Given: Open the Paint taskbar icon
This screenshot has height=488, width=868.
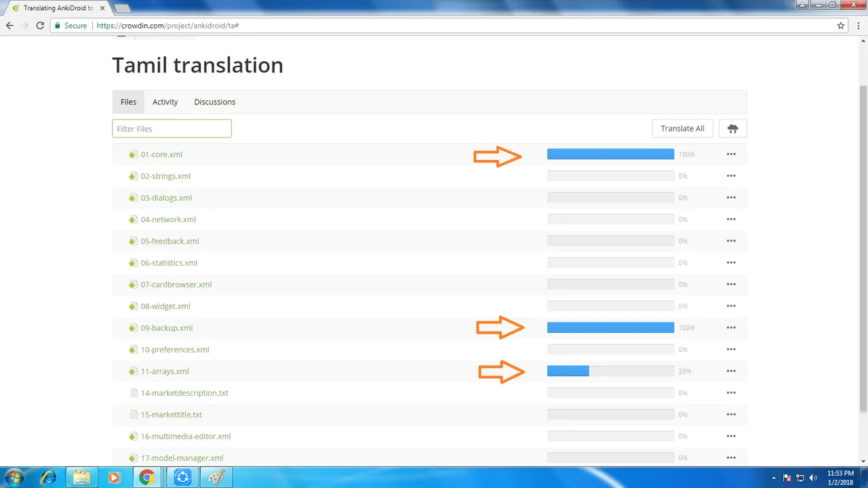Looking at the screenshot, I should click(x=216, y=477).
